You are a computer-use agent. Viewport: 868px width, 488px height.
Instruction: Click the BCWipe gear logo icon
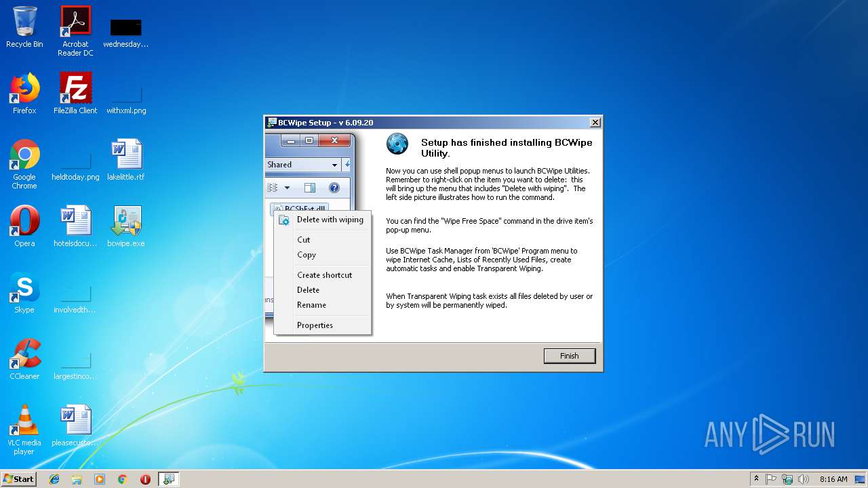pyautogui.click(x=397, y=144)
